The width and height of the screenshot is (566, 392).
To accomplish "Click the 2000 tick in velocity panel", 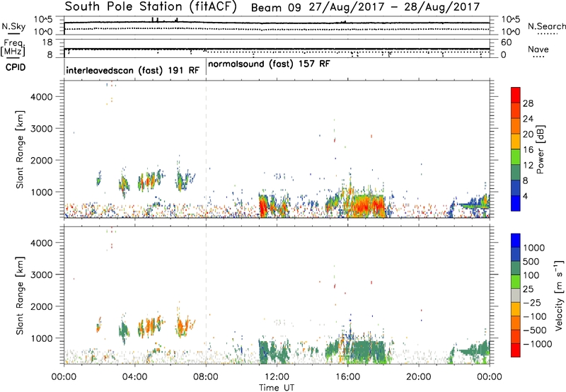I will point(42,306).
